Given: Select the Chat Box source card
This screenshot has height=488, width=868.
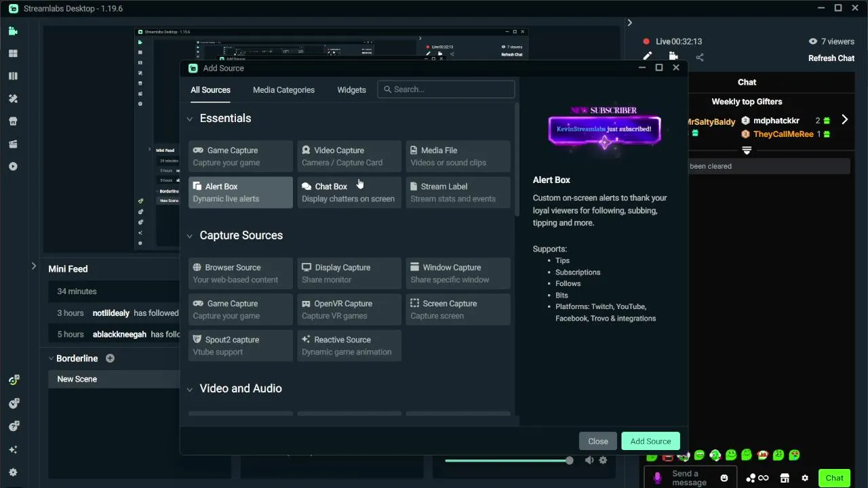Looking at the screenshot, I should click(349, 192).
